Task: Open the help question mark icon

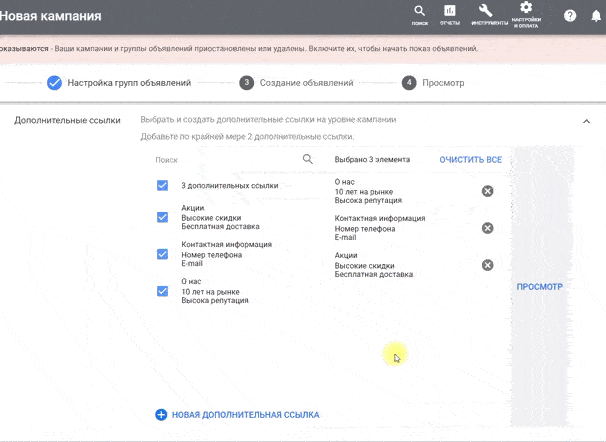Action: [x=570, y=16]
